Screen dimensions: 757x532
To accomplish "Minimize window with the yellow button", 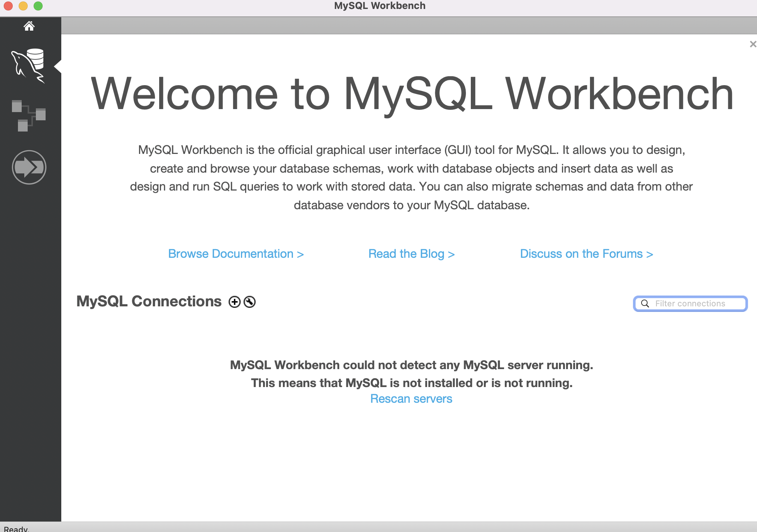I will tap(22, 6).
